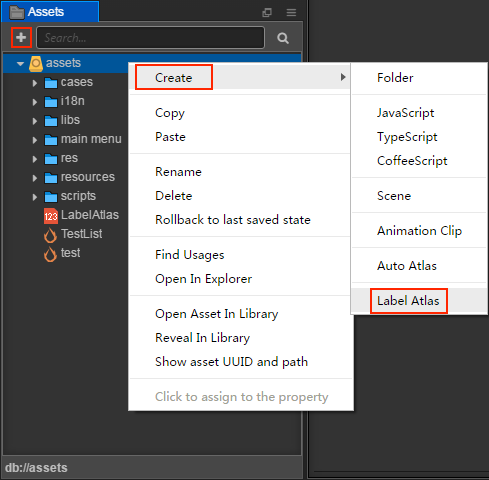Click the plus create asset button
The image size is (489, 480).
click(21, 37)
